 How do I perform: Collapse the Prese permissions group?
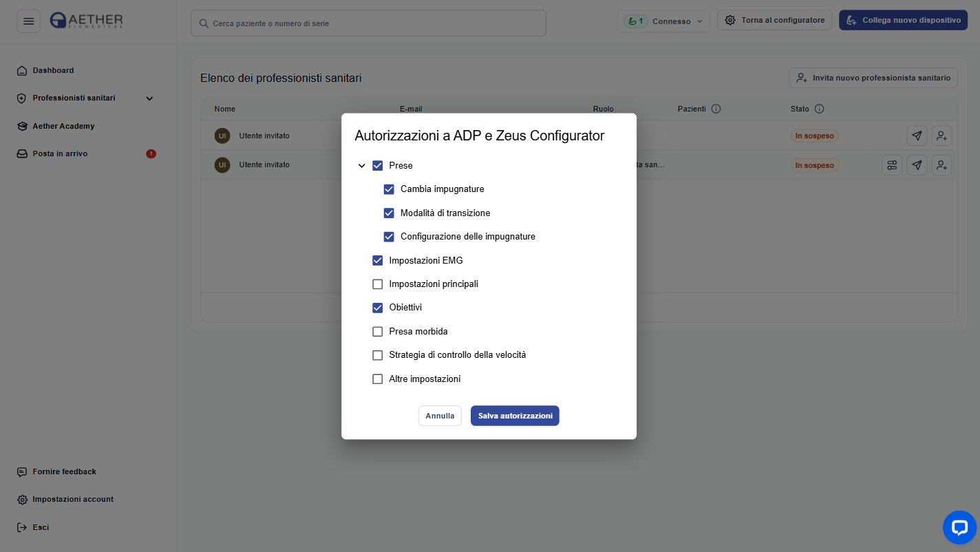tap(361, 166)
